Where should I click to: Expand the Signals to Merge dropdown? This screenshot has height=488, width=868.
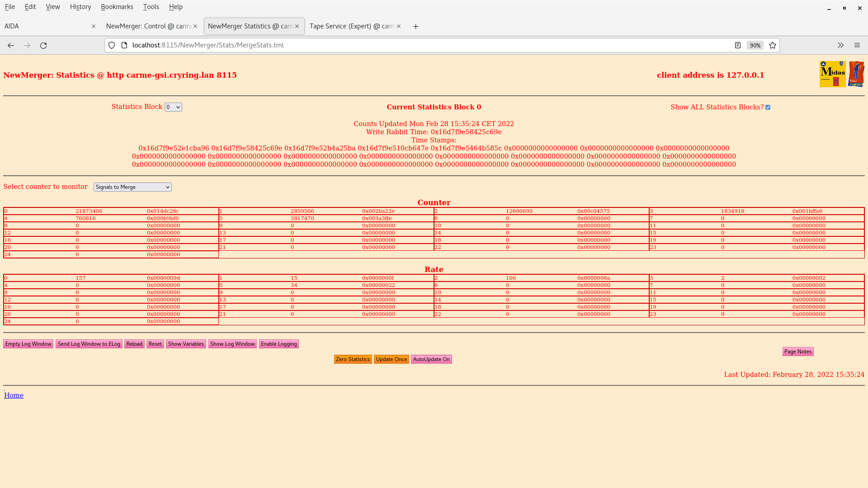pos(132,187)
